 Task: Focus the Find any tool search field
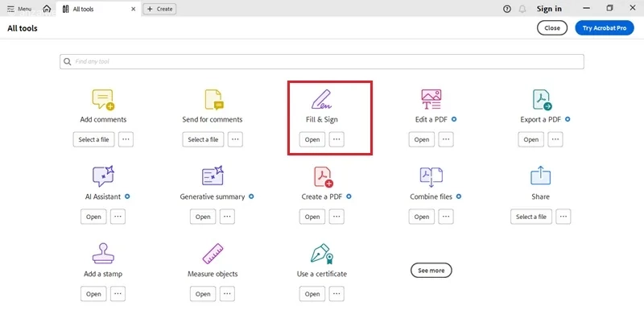[x=321, y=61]
